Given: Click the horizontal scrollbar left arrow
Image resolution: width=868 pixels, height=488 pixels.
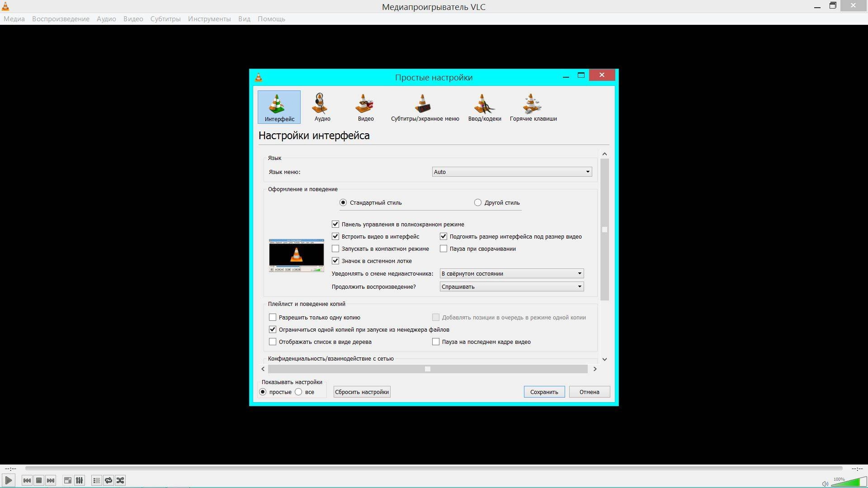Looking at the screenshot, I should pyautogui.click(x=263, y=369).
